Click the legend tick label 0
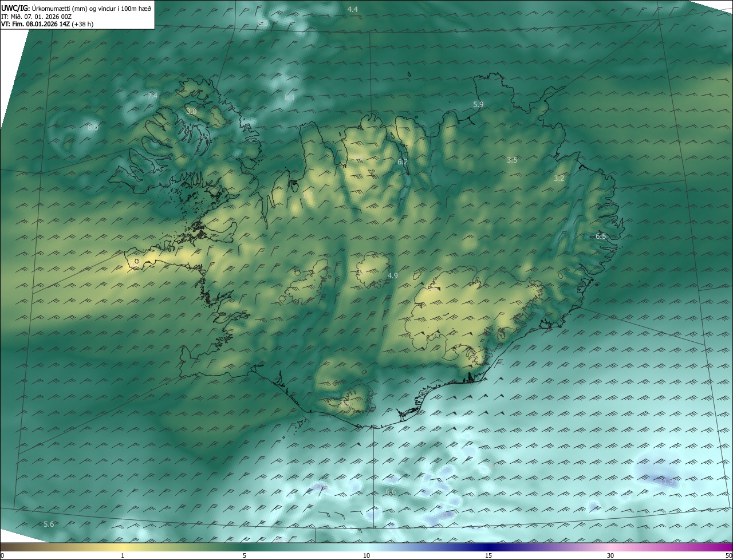Image resolution: width=733 pixels, height=560 pixels. pos(2,555)
